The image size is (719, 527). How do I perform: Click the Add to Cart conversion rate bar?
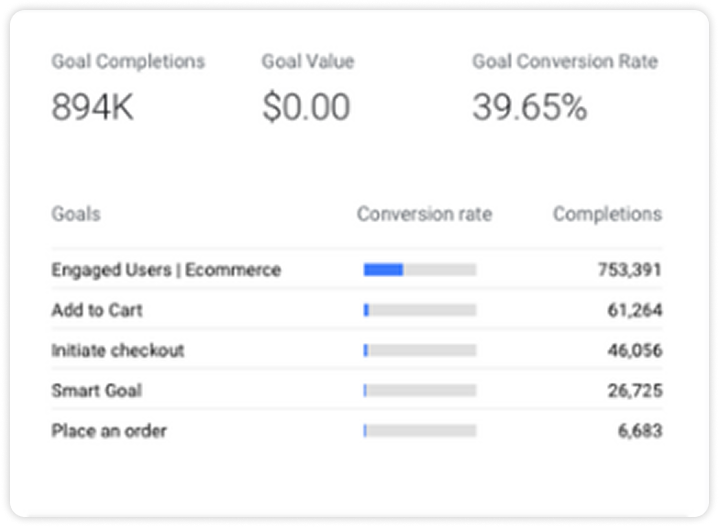point(420,310)
